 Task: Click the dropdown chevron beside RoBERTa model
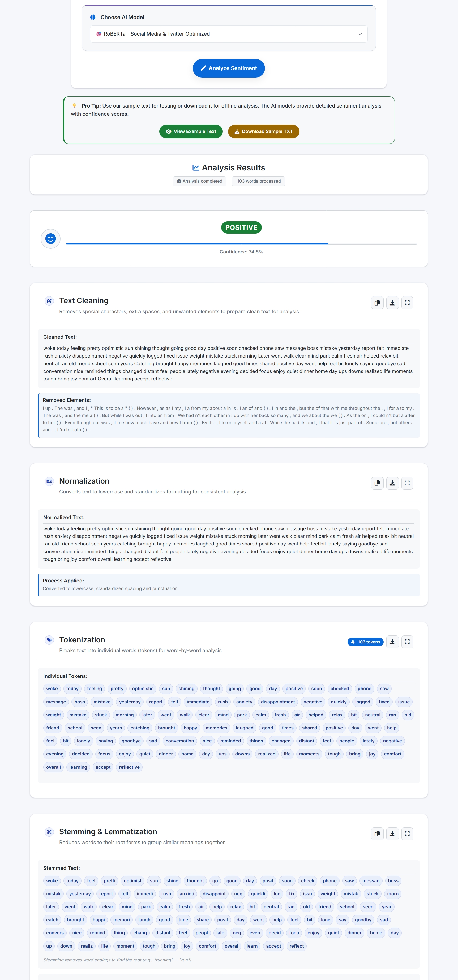click(x=360, y=34)
